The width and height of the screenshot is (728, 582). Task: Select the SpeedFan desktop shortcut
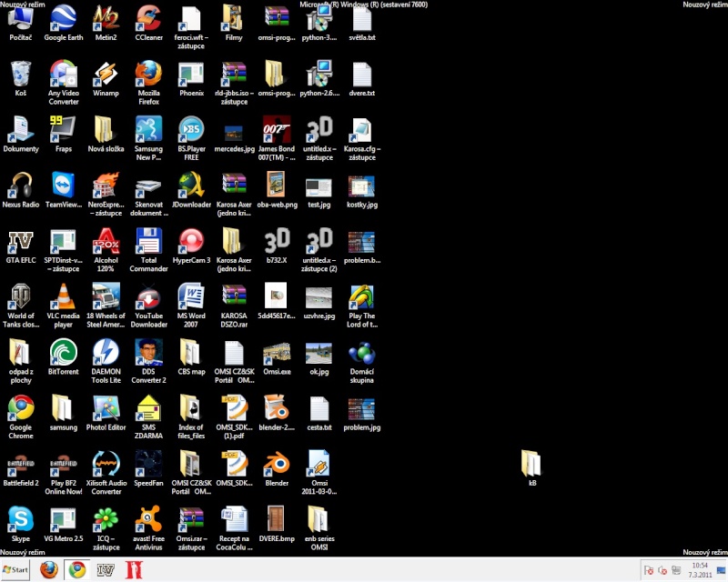[148, 468]
